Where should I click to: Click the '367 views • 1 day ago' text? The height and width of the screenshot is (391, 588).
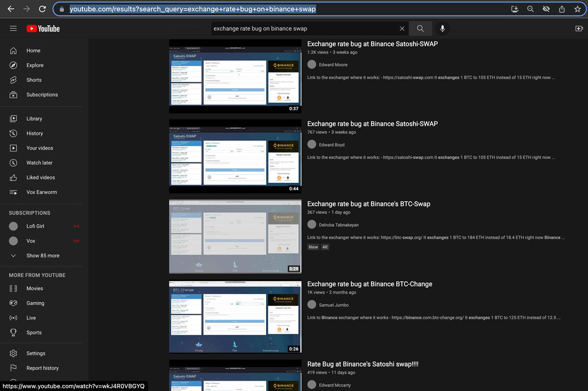329,212
